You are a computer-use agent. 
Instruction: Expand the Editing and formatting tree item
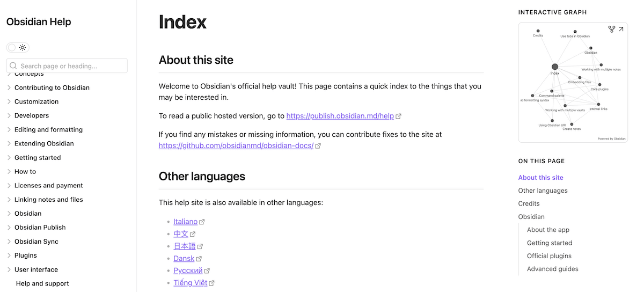9,130
